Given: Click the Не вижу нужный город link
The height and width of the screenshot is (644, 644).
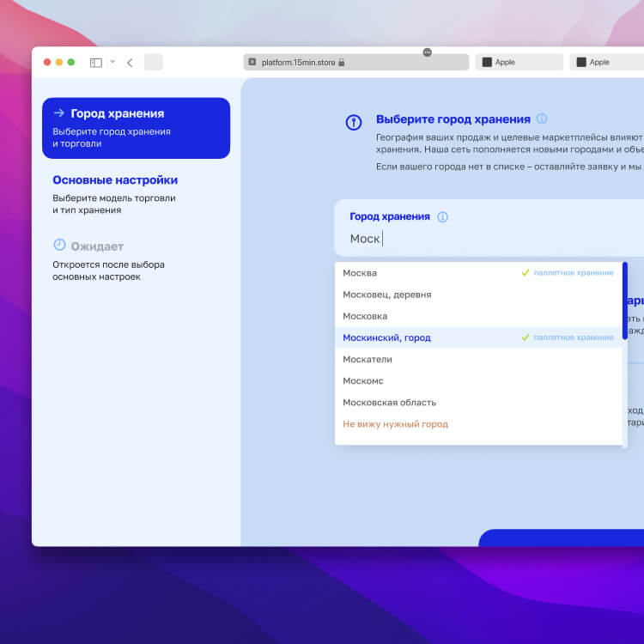Looking at the screenshot, I should tap(395, 424).
